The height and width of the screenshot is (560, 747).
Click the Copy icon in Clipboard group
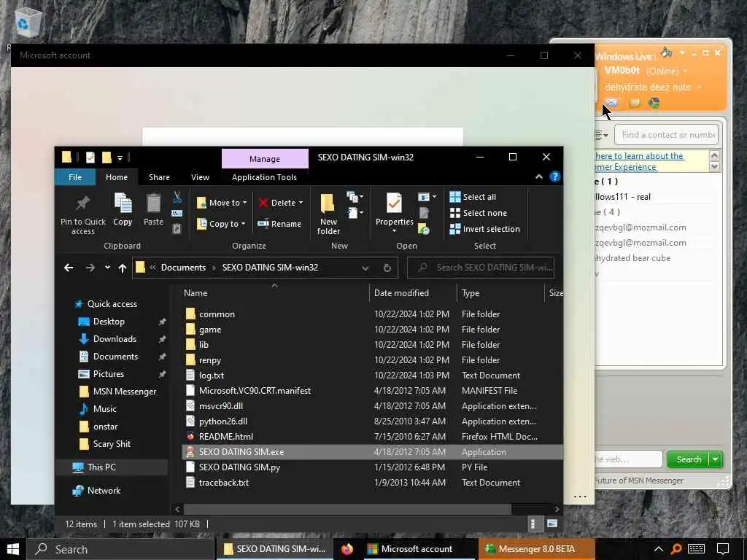point(123,203)
